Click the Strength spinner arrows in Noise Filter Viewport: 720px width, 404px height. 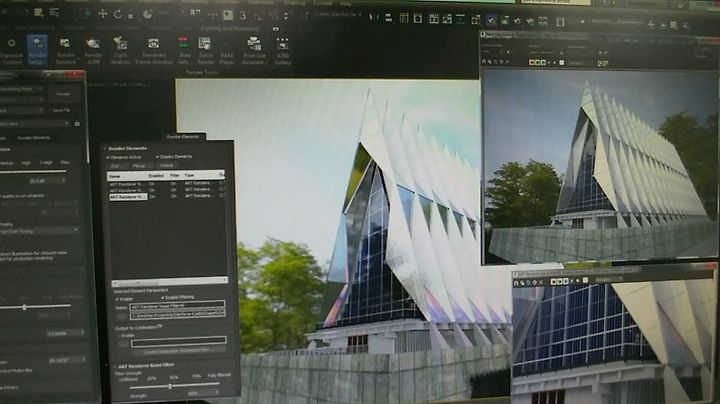[x=218, y=393]
